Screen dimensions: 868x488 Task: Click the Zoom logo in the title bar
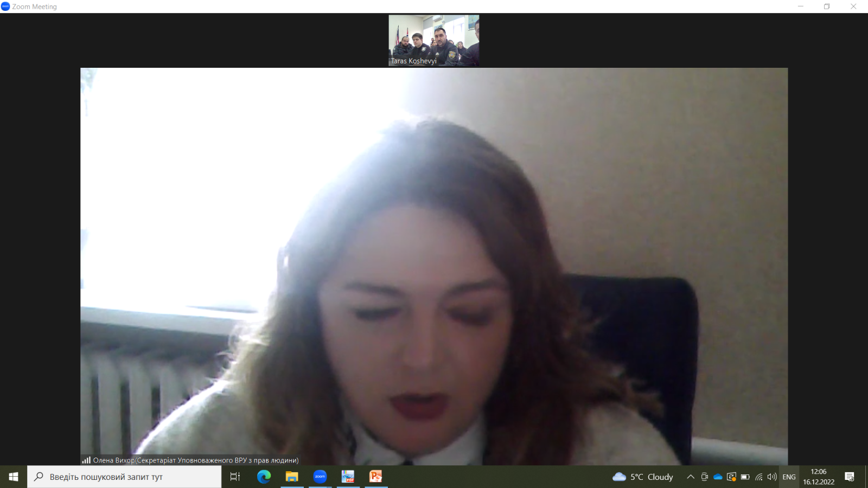click(5, 7)
